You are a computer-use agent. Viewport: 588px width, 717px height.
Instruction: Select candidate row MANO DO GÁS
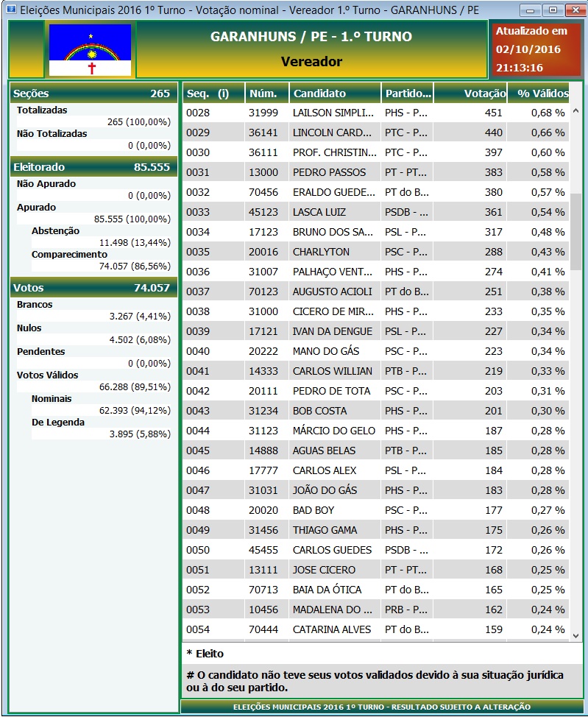(375, 351)
